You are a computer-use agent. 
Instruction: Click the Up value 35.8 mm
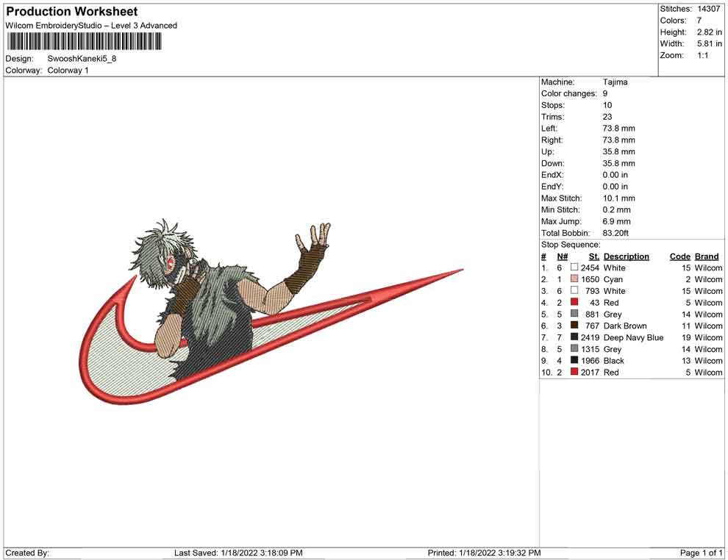click(619, 151)
